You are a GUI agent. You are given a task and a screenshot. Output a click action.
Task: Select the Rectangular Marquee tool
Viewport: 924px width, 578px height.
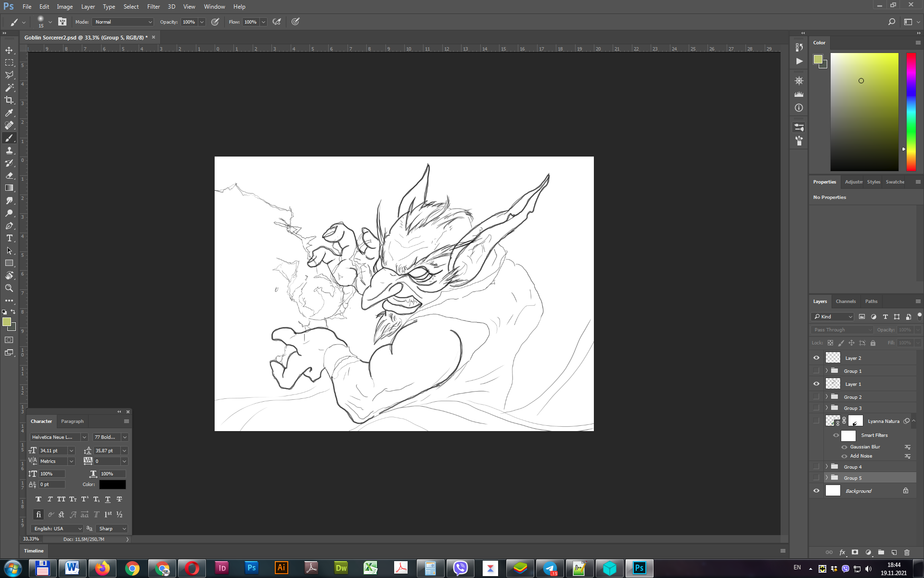pyautogui.click(x=9, y=63)
